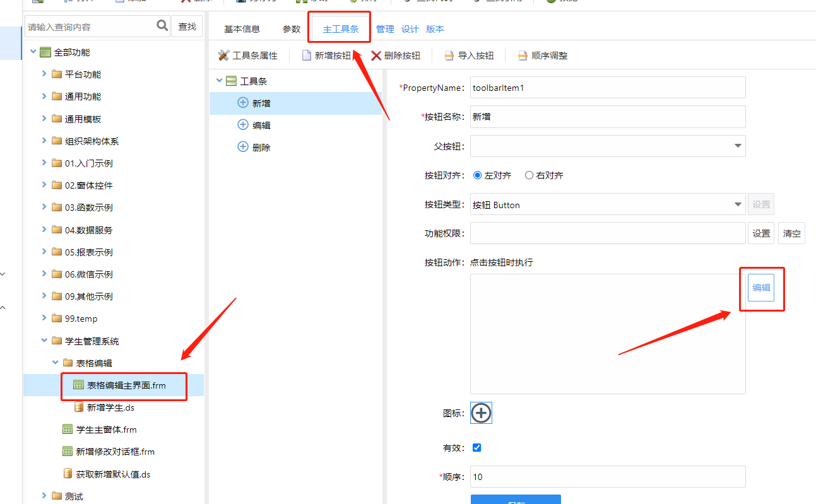Click the 清空 button
The image size is (816, 504).
[x=791, y=233]
